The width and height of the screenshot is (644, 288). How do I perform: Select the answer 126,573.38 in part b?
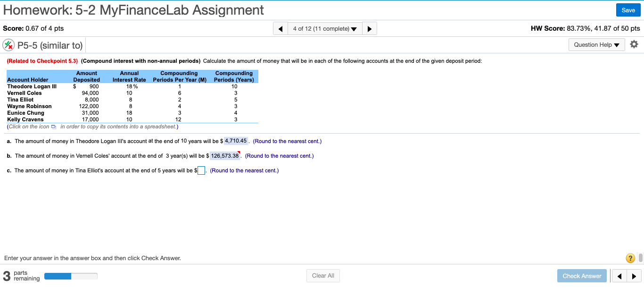224,155
